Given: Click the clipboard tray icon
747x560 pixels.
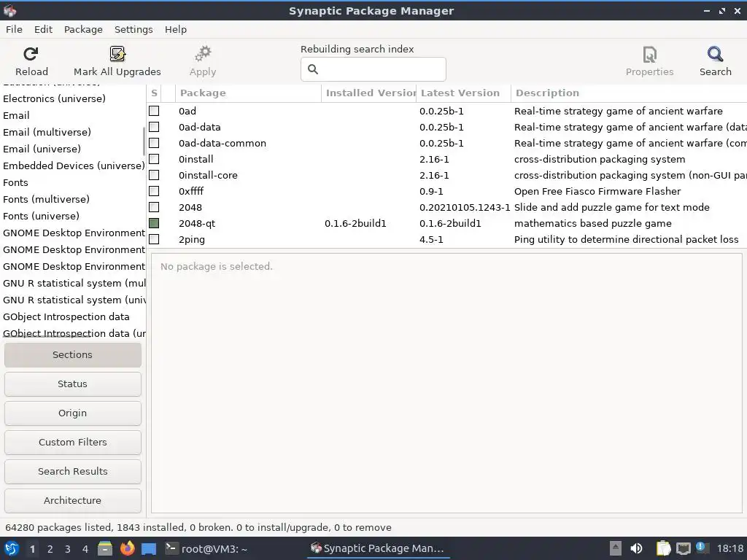Looking at the screenshot, I should (663, 548).
